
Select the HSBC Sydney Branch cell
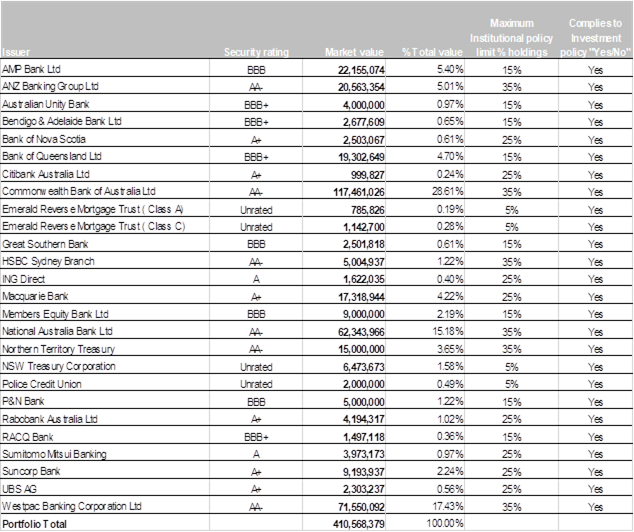[x=48, y=260]
